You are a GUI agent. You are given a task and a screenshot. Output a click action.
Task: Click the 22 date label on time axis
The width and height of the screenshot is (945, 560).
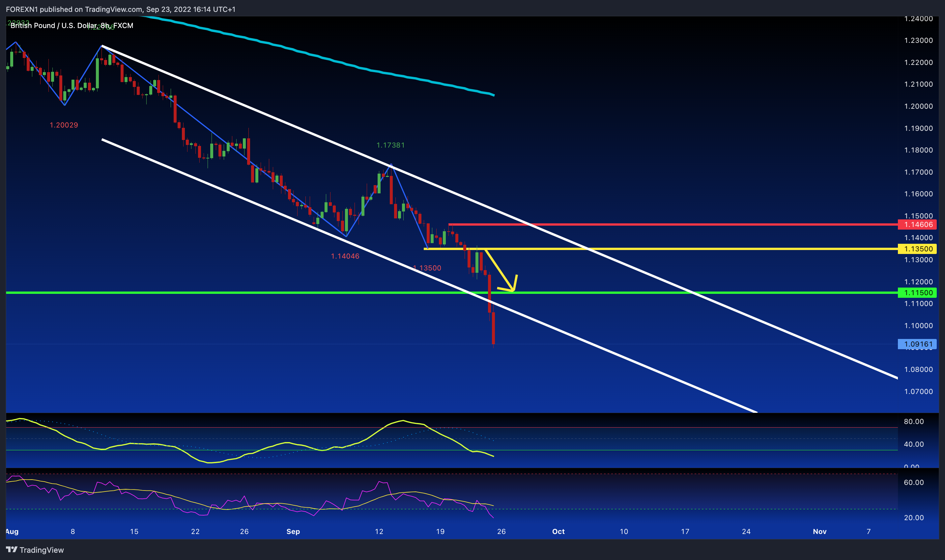(195, 531)
